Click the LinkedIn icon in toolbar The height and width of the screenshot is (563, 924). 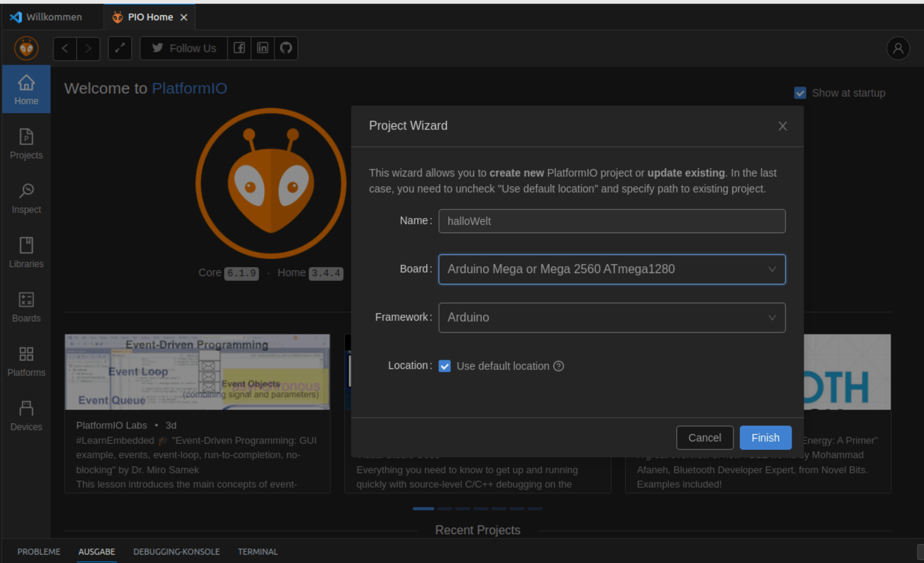[263, 48]
